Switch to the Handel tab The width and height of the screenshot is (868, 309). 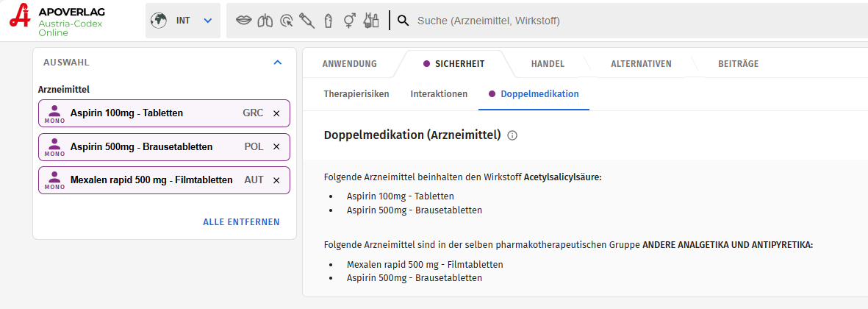pyautogui.click(x=548, y=64)
